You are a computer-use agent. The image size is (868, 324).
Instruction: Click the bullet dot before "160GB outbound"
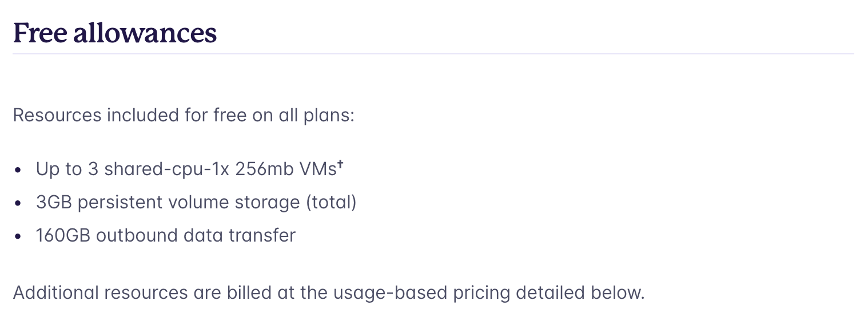tap(19, 236)
